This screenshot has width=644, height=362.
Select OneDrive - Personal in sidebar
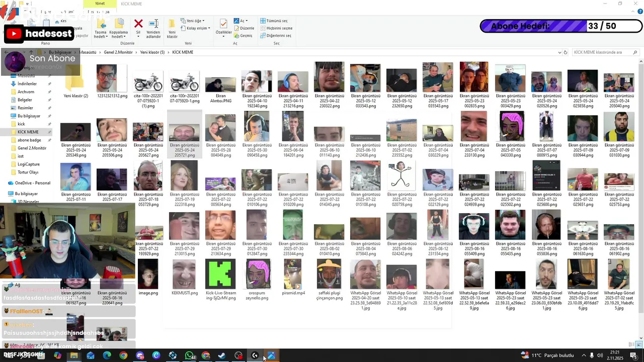pyautogui.click(x=32, y=183)
